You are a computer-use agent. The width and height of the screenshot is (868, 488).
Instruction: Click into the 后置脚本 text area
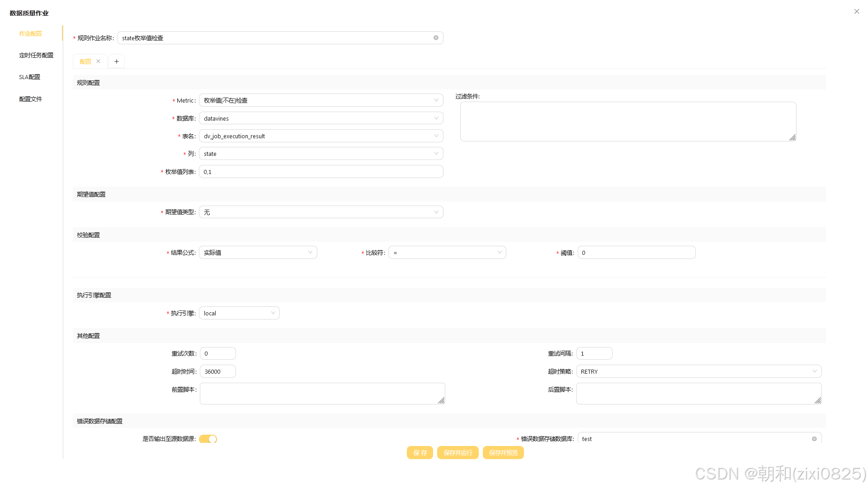[699, 394]
